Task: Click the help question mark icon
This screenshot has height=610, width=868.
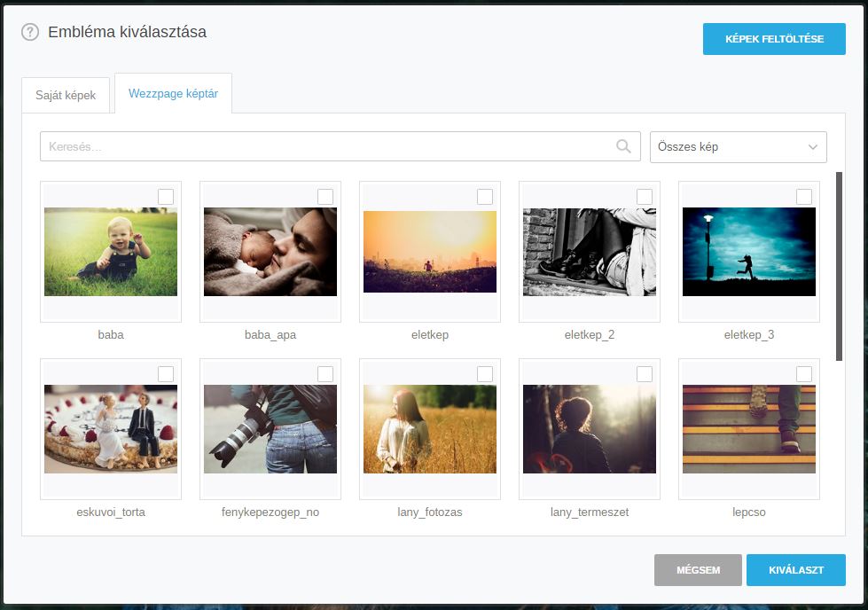Action: click(x=30, y=32)
